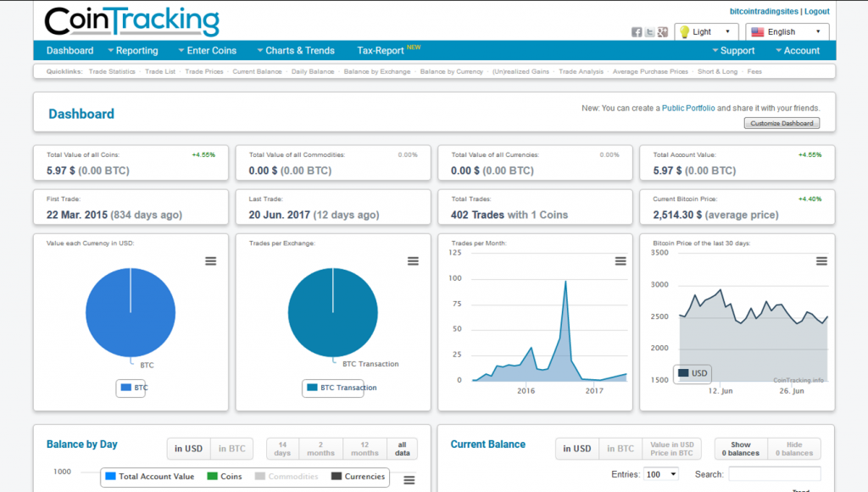Expand the Account menu
The image size is (868, 492).
(798, 50)
